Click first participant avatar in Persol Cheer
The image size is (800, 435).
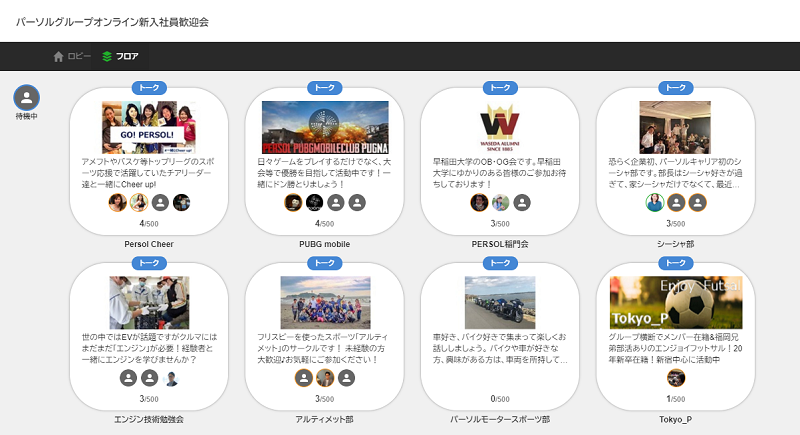click(117, 202)
